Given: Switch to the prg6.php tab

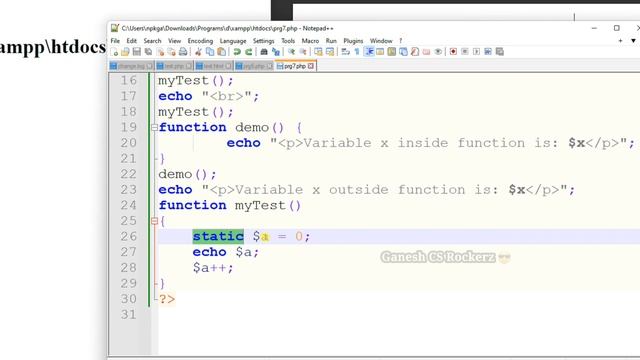Looking at the screenshot, I should tap(253, 66).
